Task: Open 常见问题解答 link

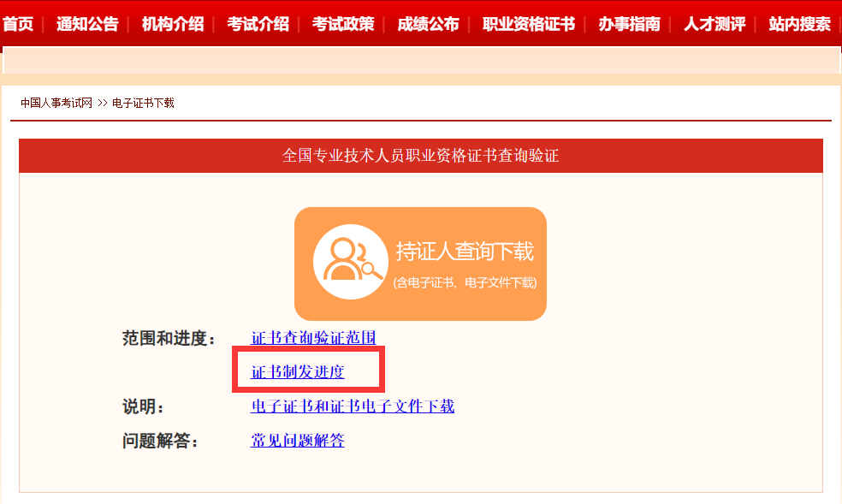Action: point(298,441)
